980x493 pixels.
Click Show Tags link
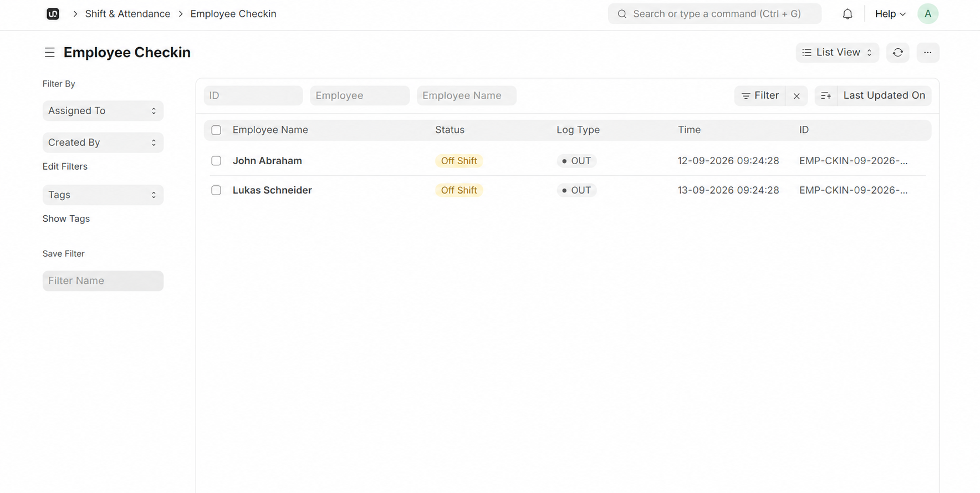66,219
